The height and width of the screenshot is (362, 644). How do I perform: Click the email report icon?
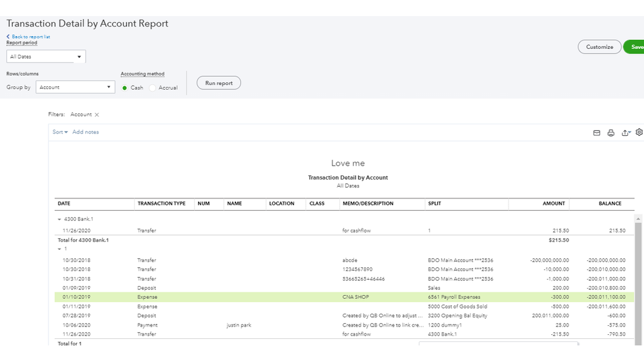596,133
